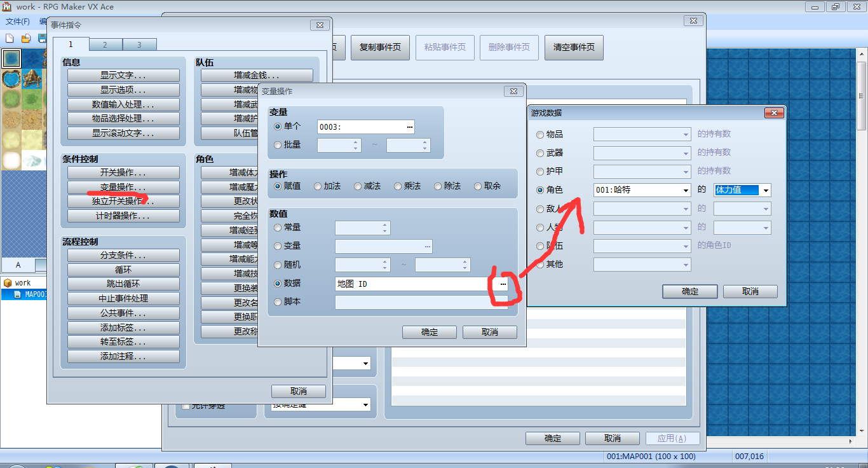The width and height of the screenshot is (868, 468).
Task: Choose the 加法 operation
Action: click(x=318, y=186)
